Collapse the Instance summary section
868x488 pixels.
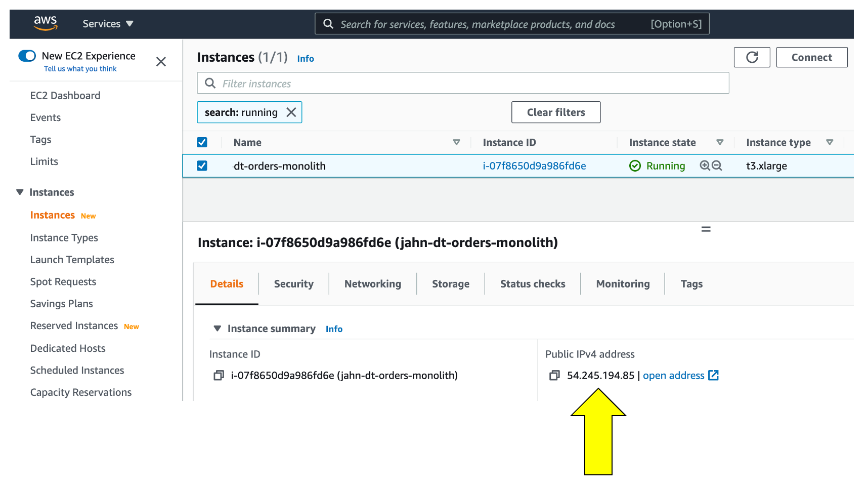click(x=217, y=329)
